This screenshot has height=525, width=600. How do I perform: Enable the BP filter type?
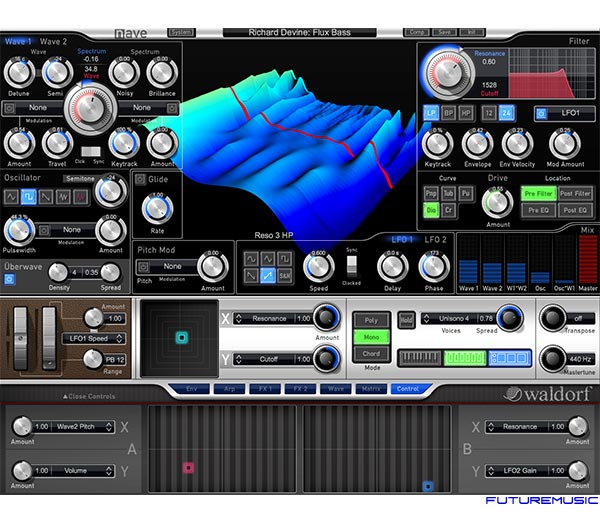point(448,113)
